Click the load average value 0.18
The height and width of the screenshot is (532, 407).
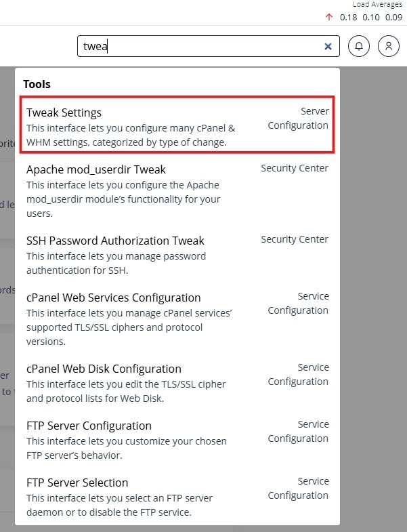click(x=348, y=18)
